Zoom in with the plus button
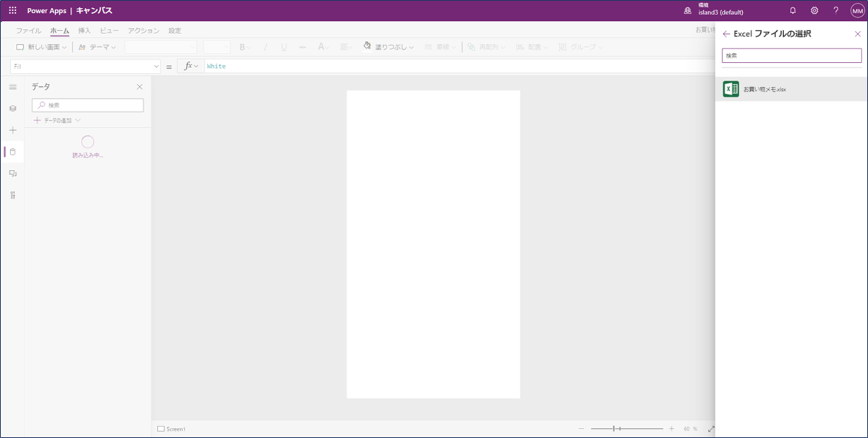The image size is (868, 438). coord(671,429)
